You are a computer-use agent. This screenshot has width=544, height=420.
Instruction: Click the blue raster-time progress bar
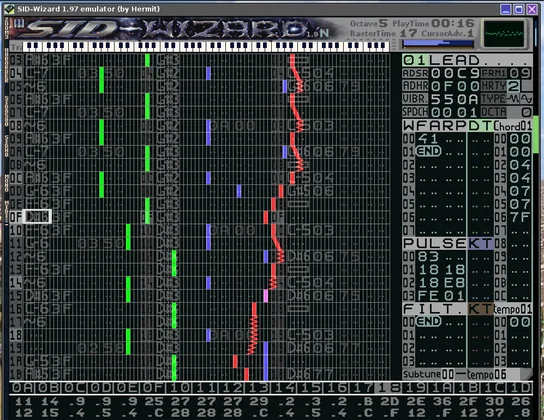438,43
